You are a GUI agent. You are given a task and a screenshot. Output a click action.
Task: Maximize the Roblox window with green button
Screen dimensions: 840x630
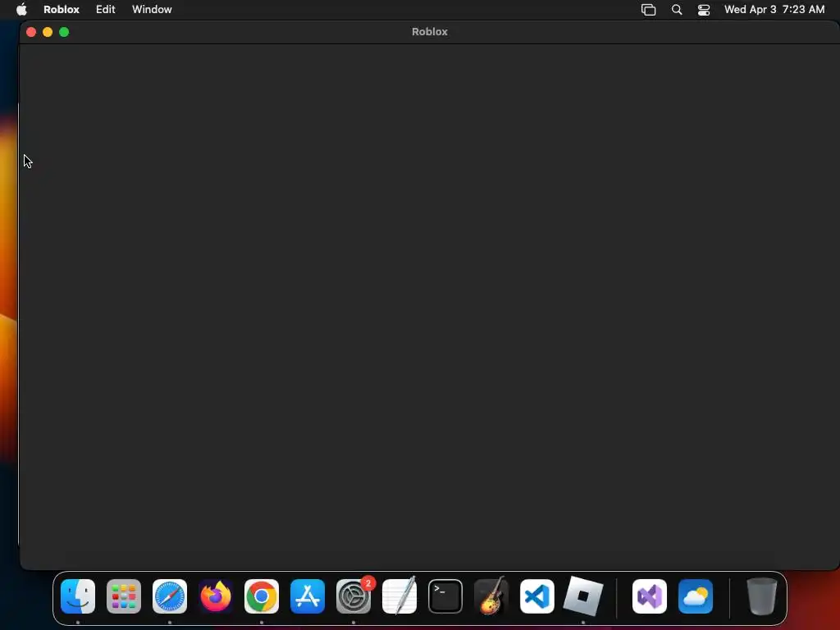point(64,32)
